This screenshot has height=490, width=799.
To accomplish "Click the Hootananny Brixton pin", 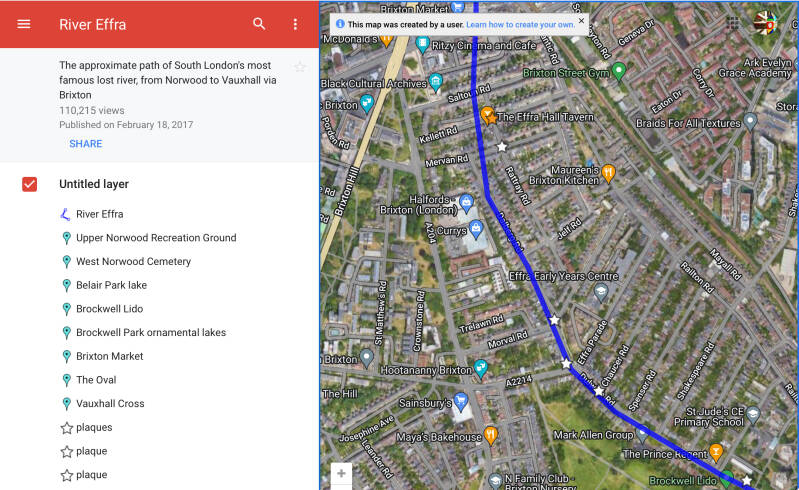I will (481, 368).
